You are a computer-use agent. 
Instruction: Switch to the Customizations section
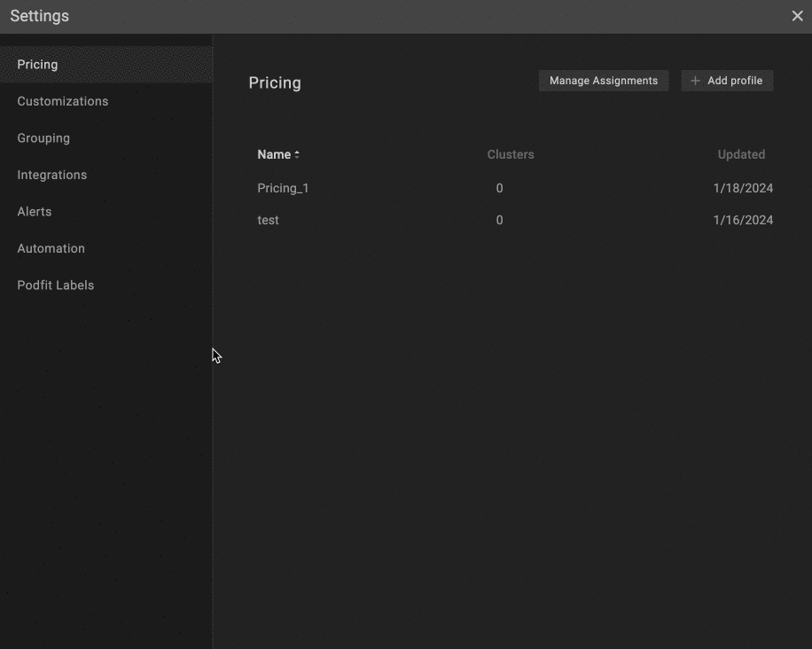point(63,101)
